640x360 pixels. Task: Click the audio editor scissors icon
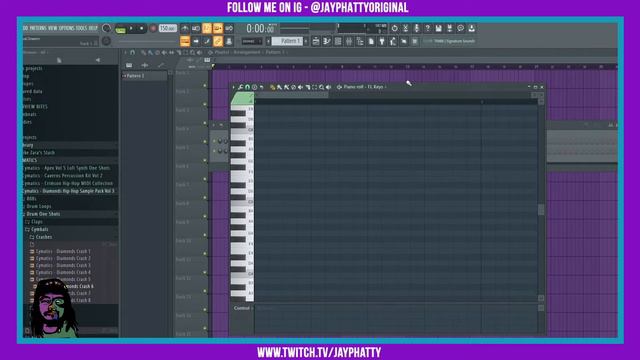pos(405,28)
